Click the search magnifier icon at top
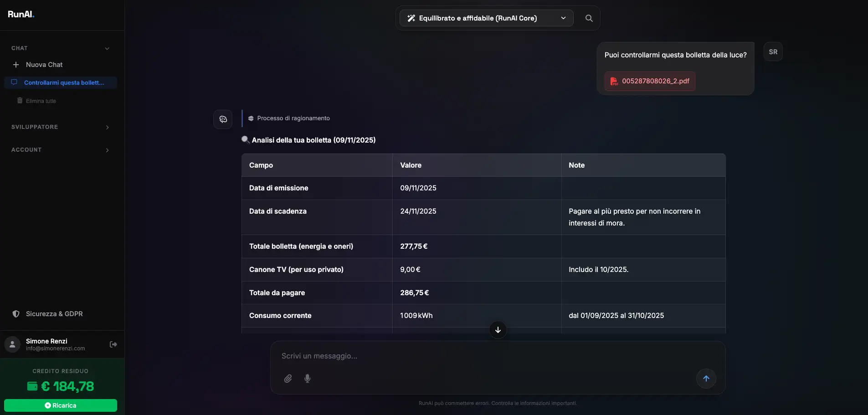This screenshot has height=415, width=868. pyautogui.click(x=589, y=18)
